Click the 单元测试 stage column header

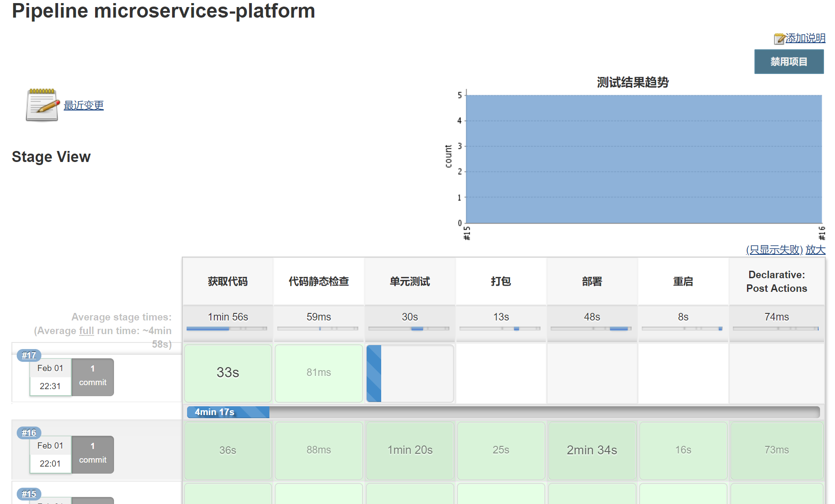[410, 281]
